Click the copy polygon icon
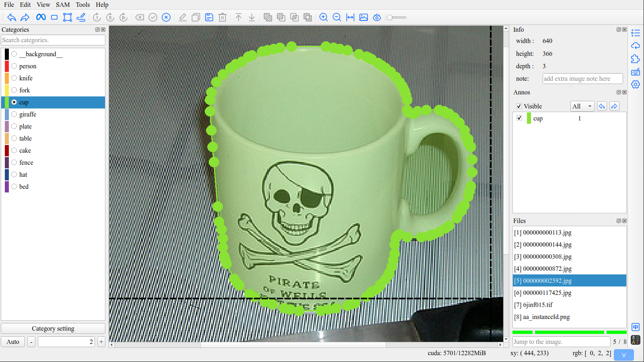 pyautogui.click(x=196, y=17)
